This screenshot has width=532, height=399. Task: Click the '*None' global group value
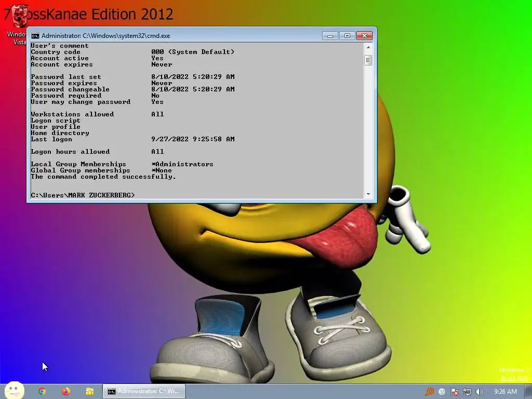pyautogui.click(x=162, y=170)
